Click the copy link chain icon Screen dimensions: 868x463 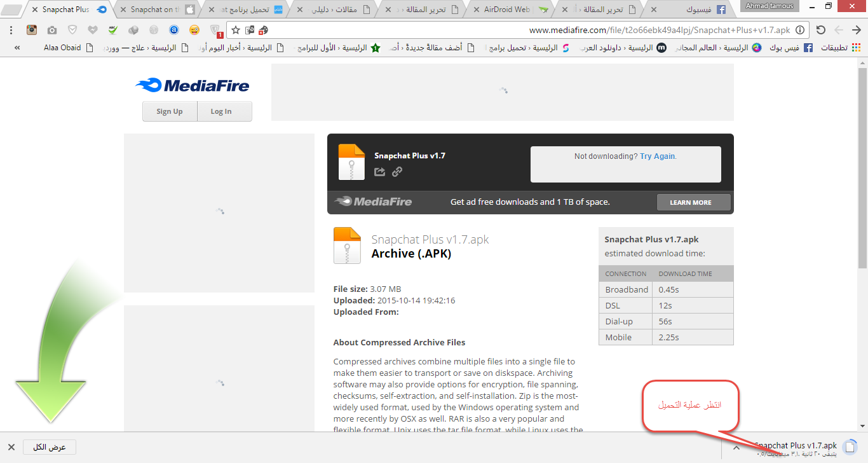(x=397, y=172)
